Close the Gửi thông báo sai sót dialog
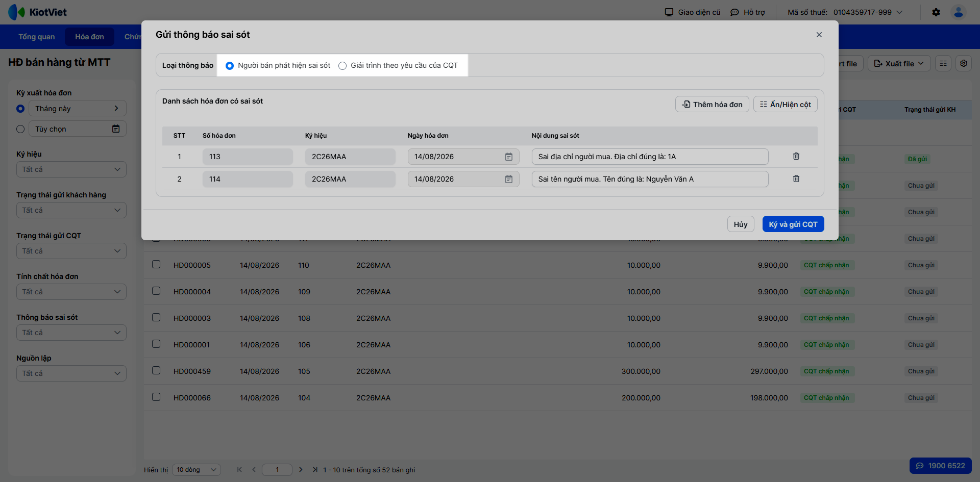 [819, 35]
